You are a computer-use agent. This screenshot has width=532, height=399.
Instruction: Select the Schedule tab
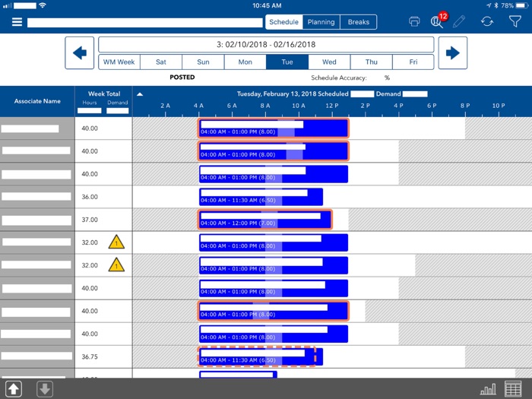click(x=283, y=22)
